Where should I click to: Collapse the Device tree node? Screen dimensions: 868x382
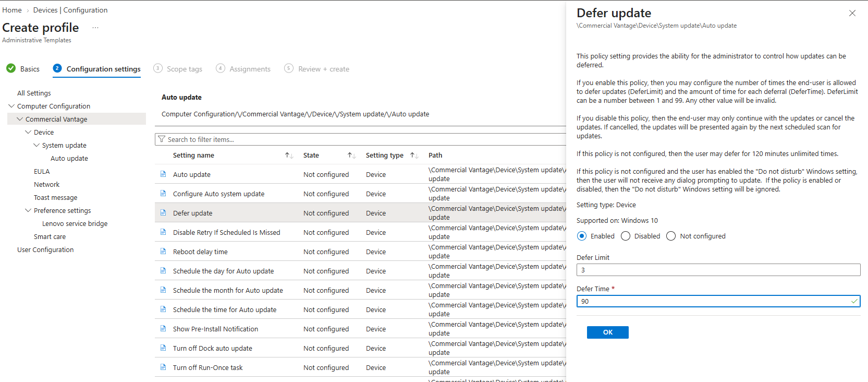[x=28, y=132]
